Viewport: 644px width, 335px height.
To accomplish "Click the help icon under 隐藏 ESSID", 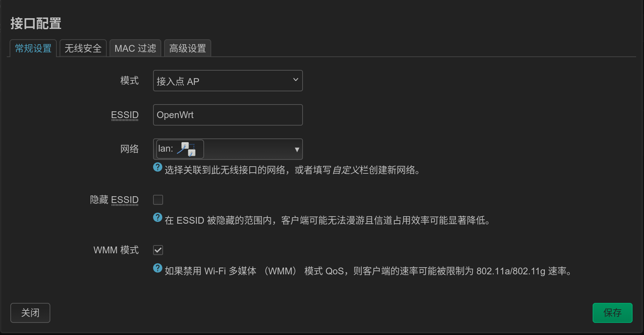I will pos(157,217).
